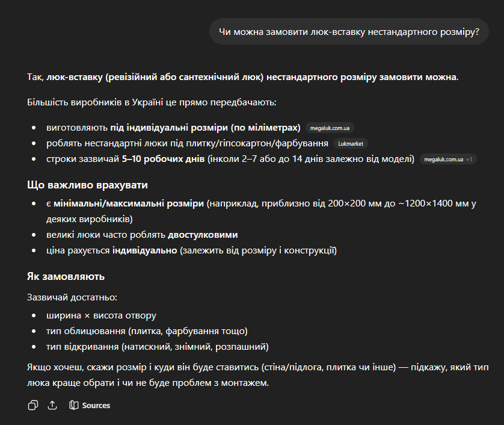The width and height of the screenshot is (504, 425).
Task: Click the bold word "індивідуально" in price bullet
Action: (x=144, y=250)
